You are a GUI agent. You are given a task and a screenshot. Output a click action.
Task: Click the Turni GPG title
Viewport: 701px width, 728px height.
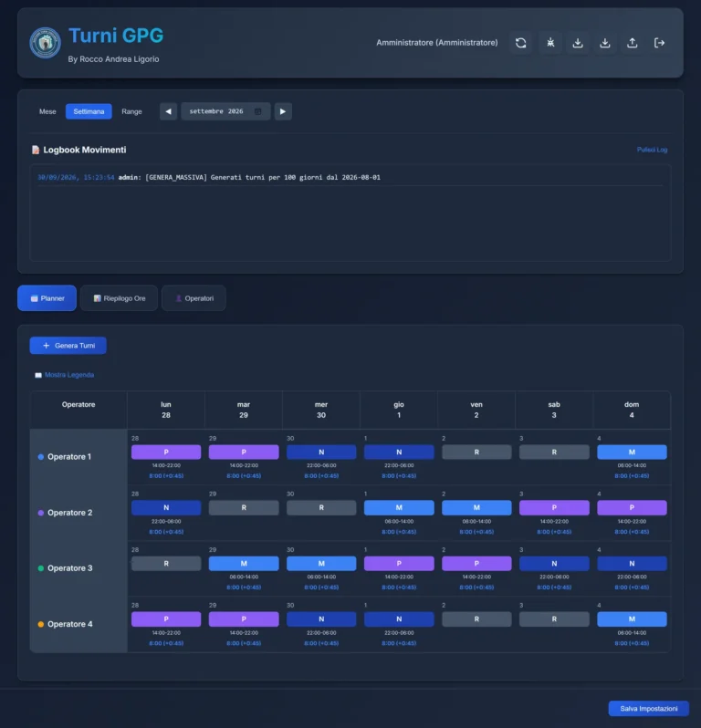point(116,36)
